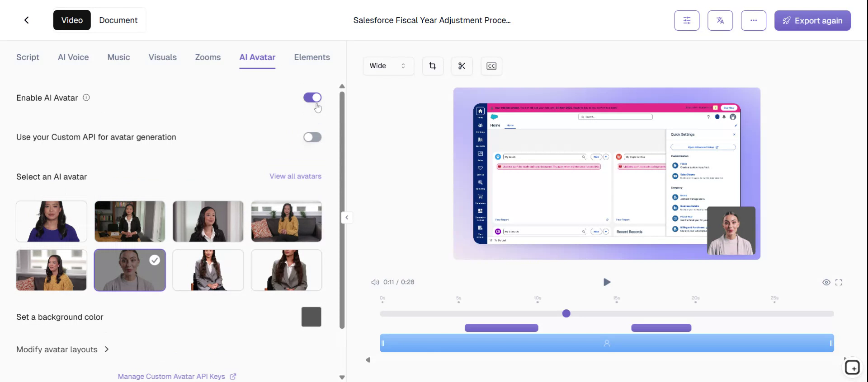Collapse the left panel with chevron handle
The image size is (868, 382).
click(347, 218)
